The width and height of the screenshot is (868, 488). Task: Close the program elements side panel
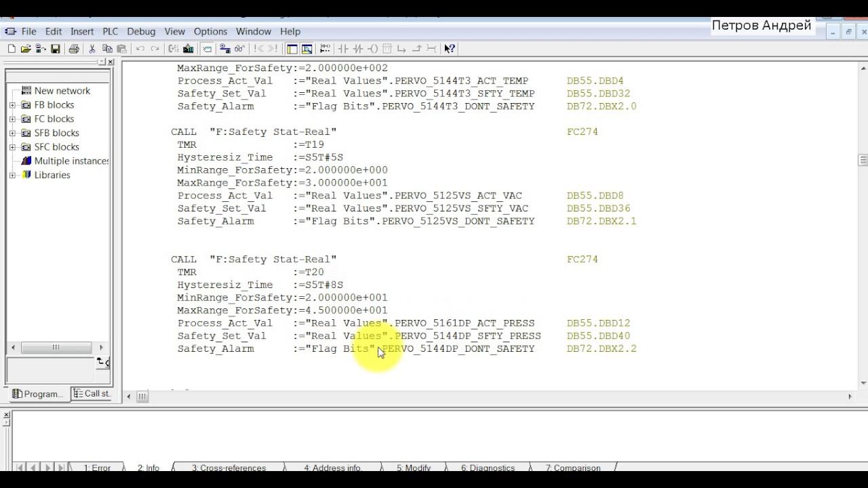click(x=111, y=62)
